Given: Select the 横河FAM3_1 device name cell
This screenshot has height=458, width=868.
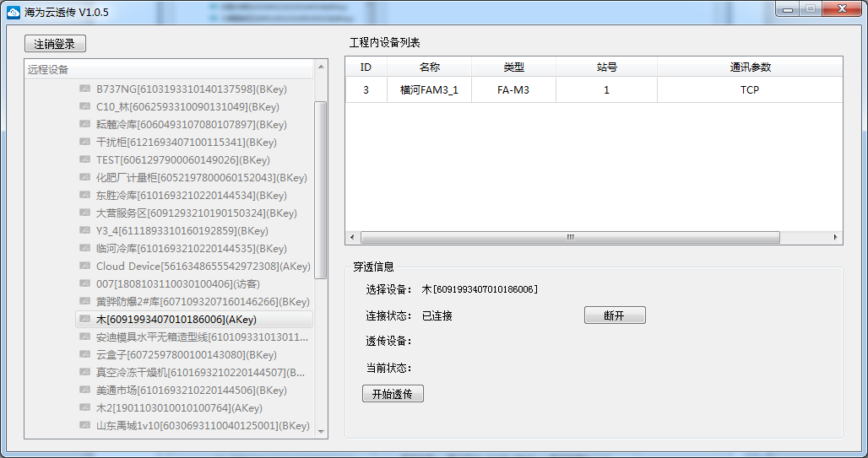Looking at the screenshot, I should [x=429, y=89].
